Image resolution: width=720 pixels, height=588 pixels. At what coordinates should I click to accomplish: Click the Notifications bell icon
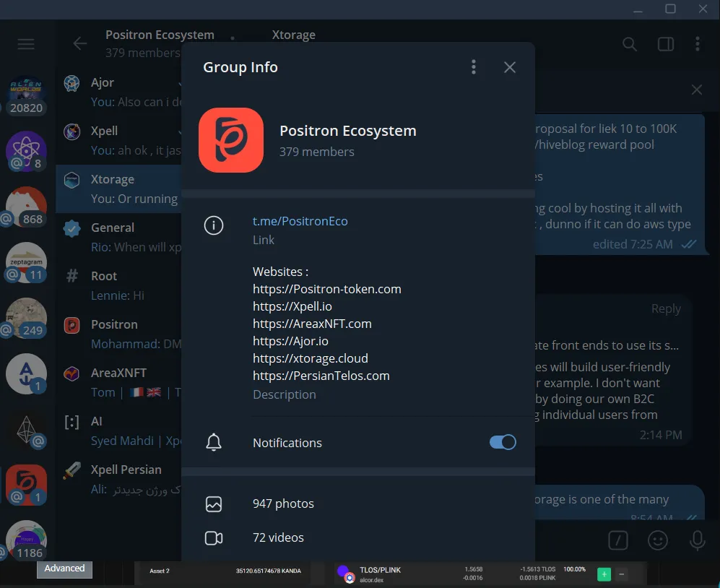pyautogui.click(x=214, y=442)
